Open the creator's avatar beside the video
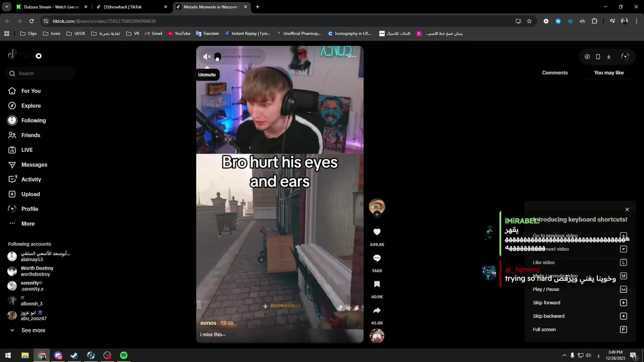Viewport: 644px width, 362px height. click(x=377, y=206)
